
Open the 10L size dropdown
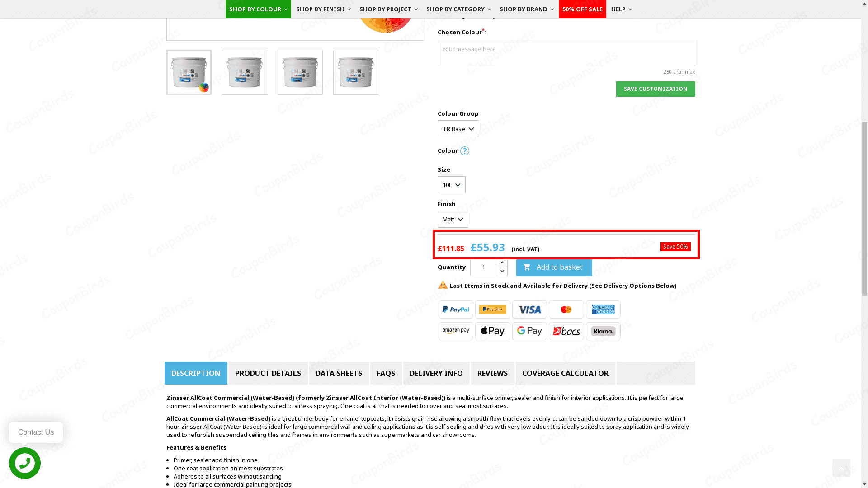click(x=451, y=185)
